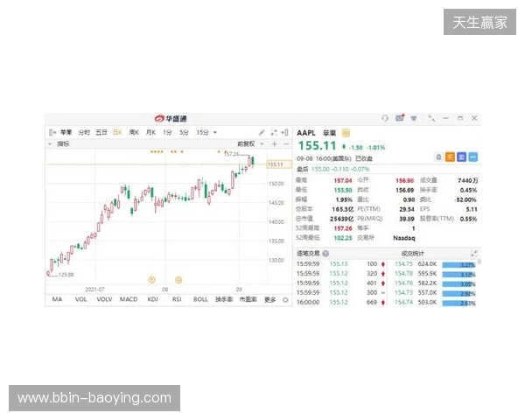Image resolution: width=525 pixels, height=420 pixels.
Task: Toggle the 市盈率 PE indicator
Action: (248, 299)
